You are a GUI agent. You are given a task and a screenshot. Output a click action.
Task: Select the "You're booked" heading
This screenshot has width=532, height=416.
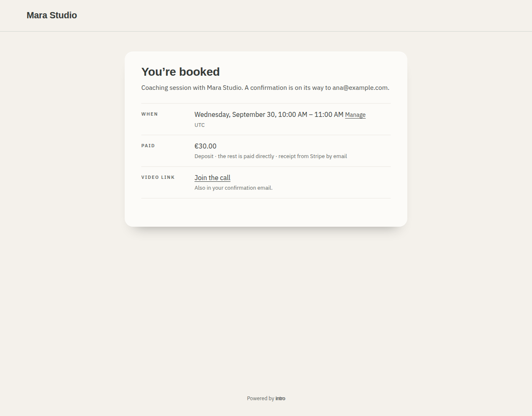pos(180,72)
